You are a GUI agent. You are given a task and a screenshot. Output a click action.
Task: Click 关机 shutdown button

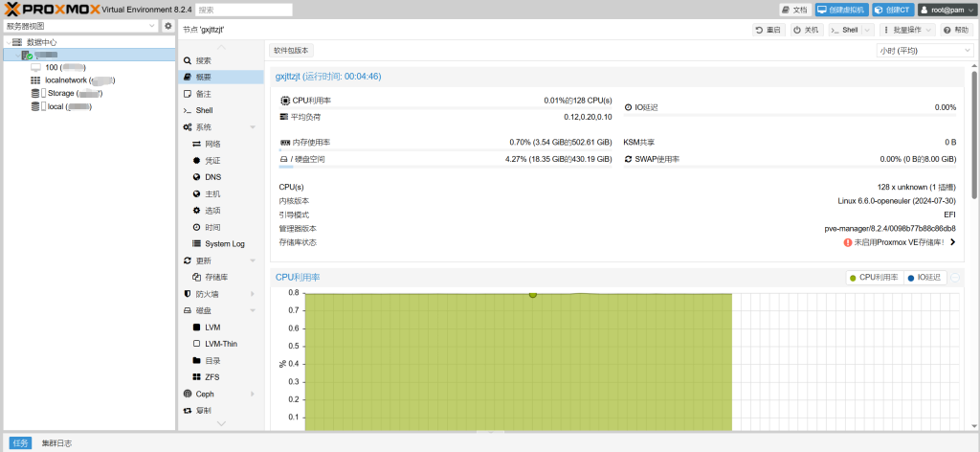(x=806, y=30)
